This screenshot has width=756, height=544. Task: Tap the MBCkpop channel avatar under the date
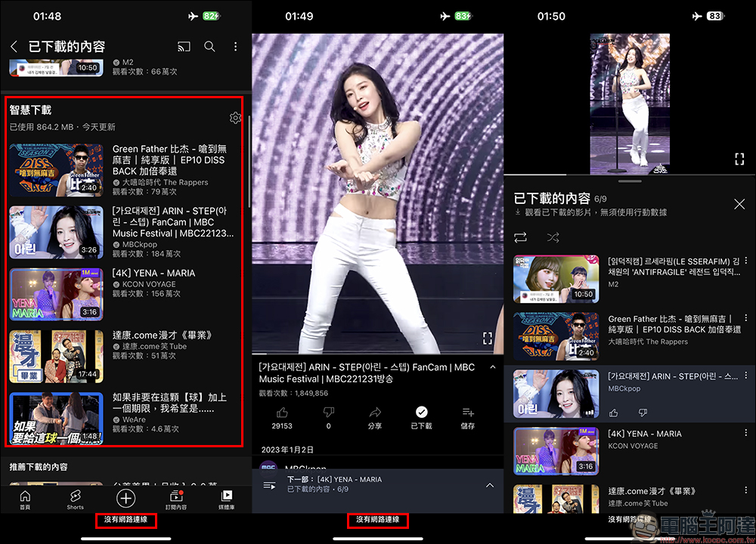point(268,466)
